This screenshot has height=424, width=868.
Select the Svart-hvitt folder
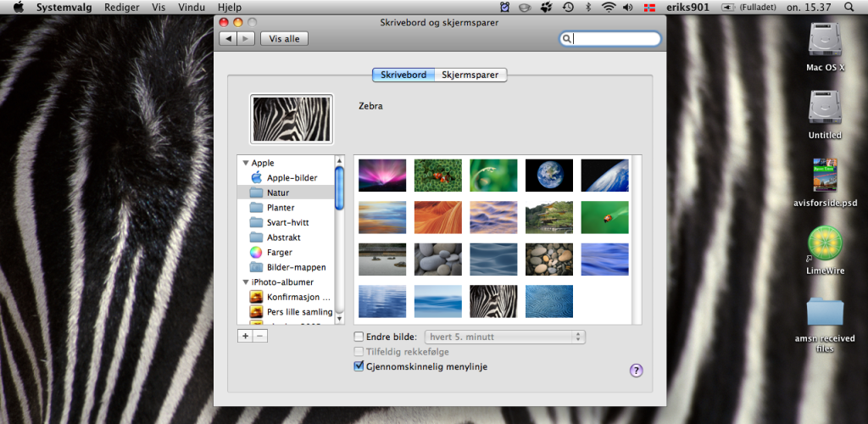tap(286, 222)
